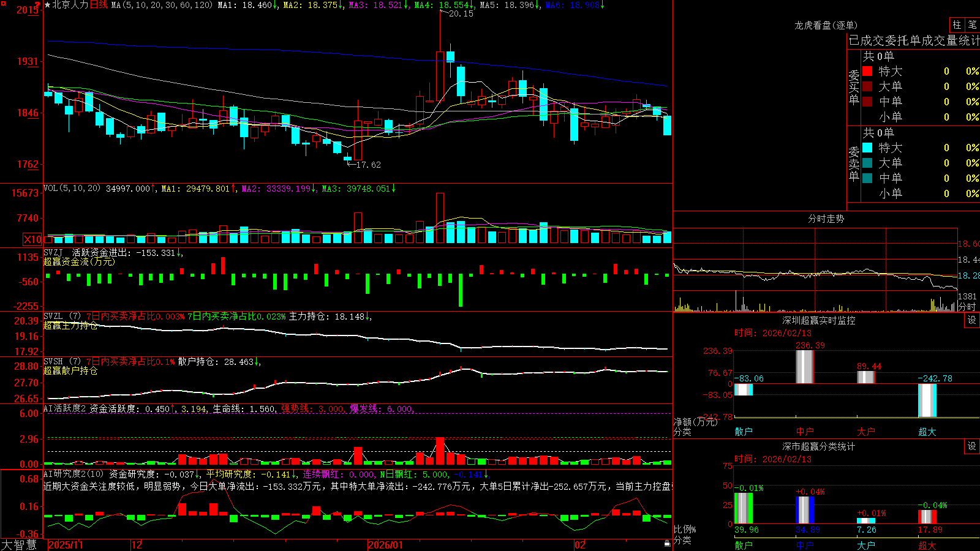
Task: Jump to the 02 month marker
Action: 579,545
